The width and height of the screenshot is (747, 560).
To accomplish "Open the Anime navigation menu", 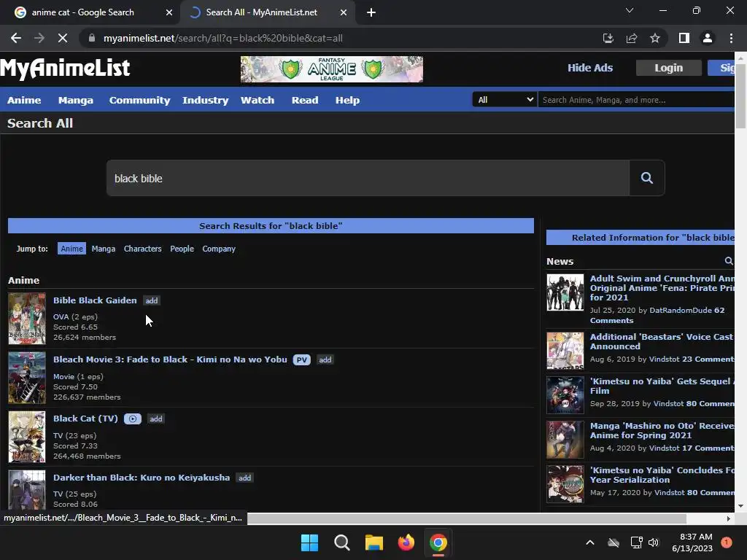I will 24,100.
